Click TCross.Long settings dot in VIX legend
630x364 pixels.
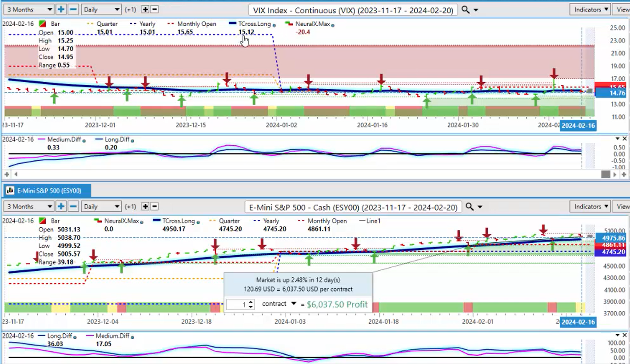(274, 25)
